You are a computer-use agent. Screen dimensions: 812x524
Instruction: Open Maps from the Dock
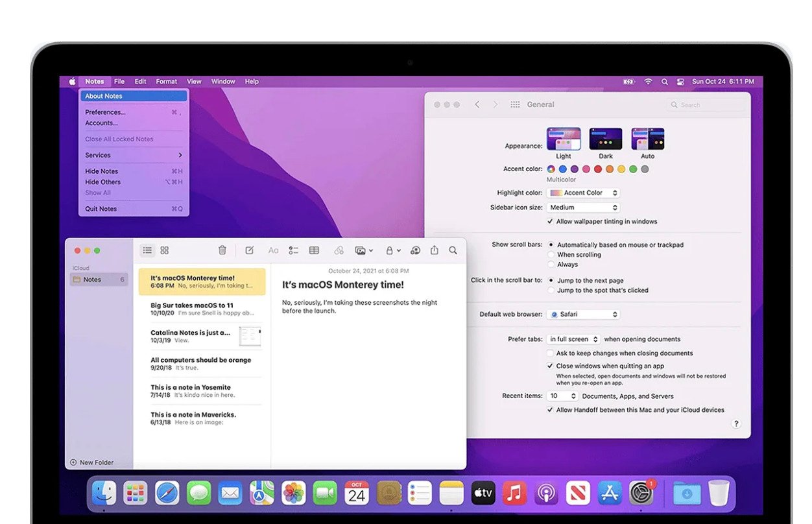262,493
